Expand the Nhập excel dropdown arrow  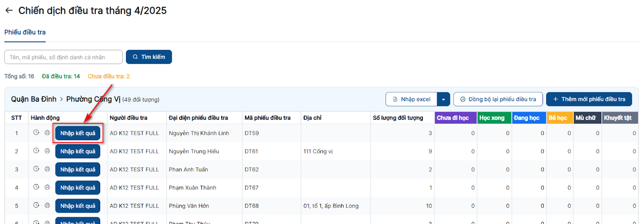click(443, 100)
